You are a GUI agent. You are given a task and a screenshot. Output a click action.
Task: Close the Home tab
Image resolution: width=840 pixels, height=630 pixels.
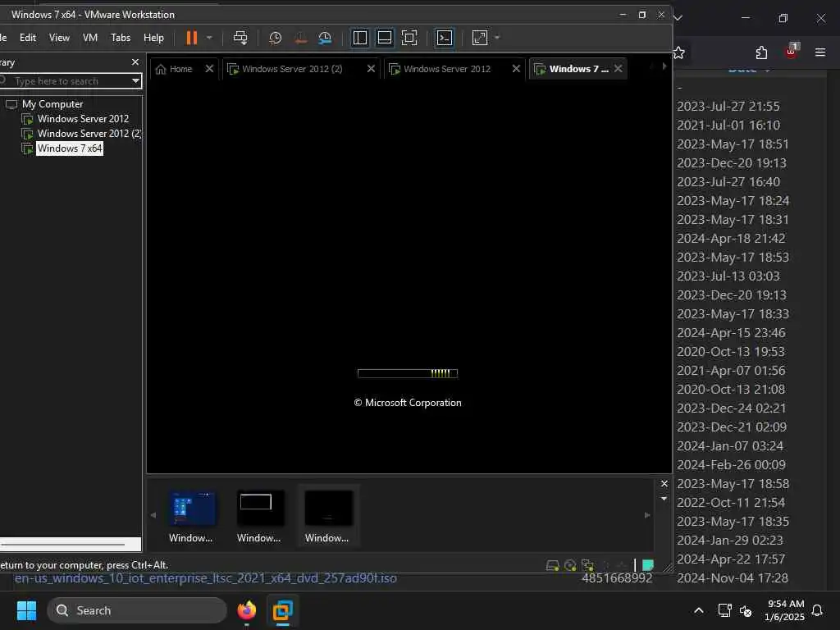[x=209, y=69]
